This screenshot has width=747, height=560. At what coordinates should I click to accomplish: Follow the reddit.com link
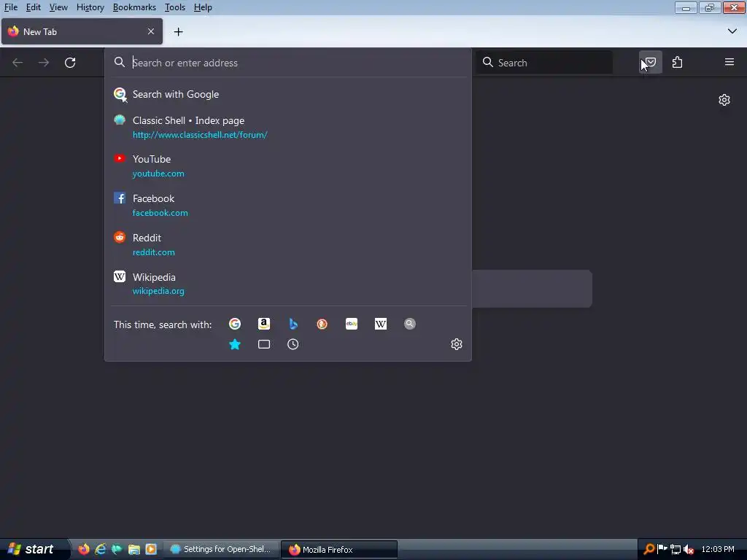tap(153, 252)
